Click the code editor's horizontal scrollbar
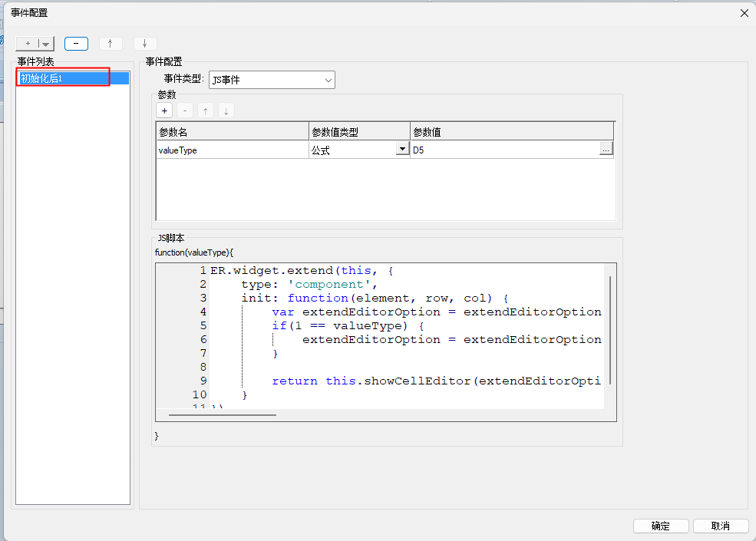This screenshot has height=541, width=756. click(223, 415)
